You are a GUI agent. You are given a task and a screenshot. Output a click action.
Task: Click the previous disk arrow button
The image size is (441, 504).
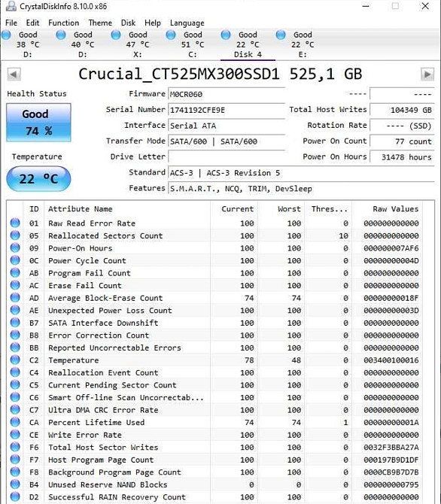pyautogui.click(x=14, y=74)
